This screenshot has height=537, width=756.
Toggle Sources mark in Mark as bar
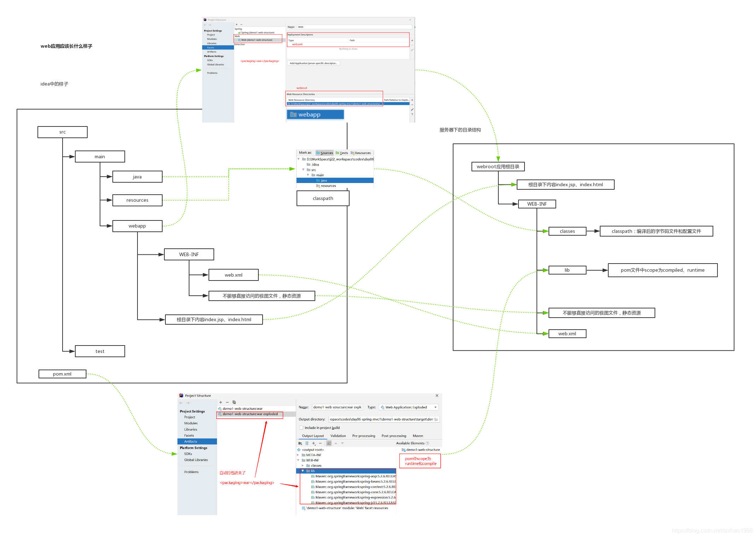pos(324,153)
